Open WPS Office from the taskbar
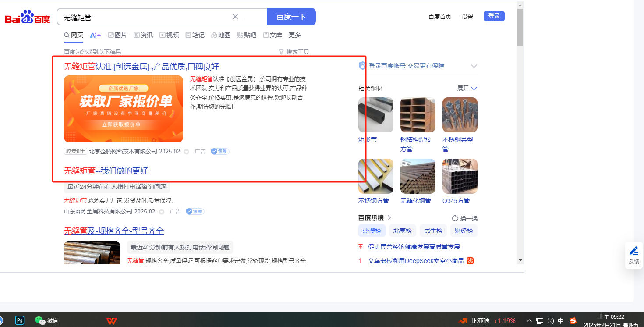This screenshot has height=327, width=644. tap(112, 321)
